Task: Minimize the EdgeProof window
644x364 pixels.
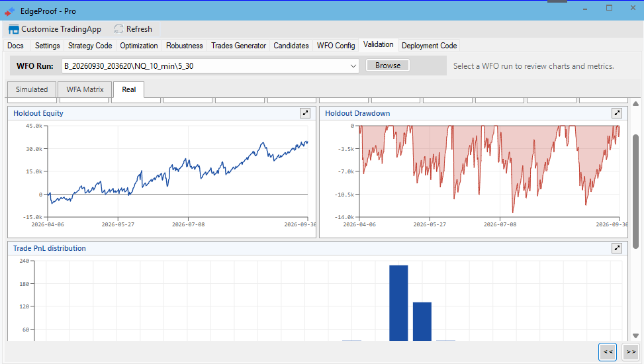Action: tap(585, 9)
